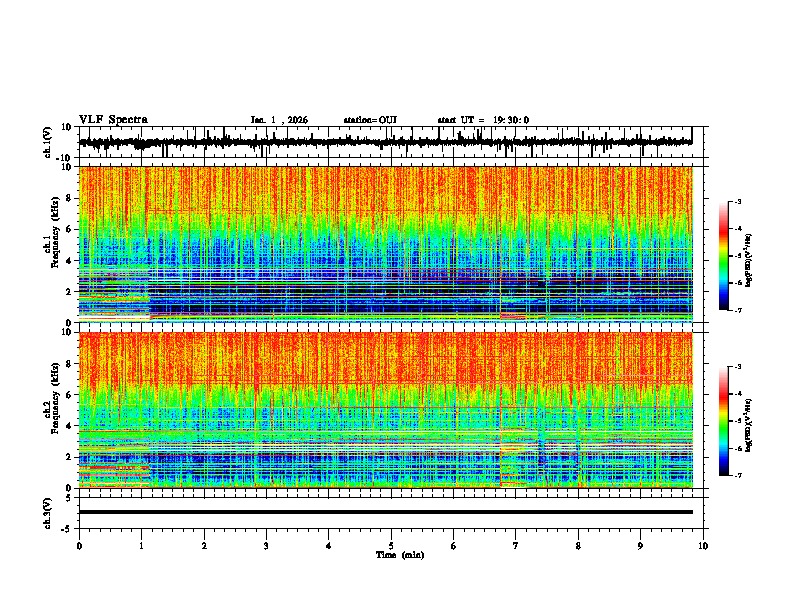Click the time axis tick label "7"

click(516, 546)
